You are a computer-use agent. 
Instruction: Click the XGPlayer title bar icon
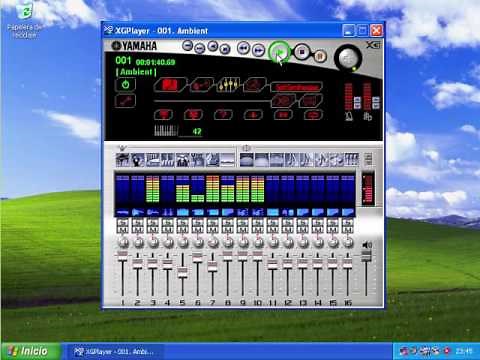108,30
